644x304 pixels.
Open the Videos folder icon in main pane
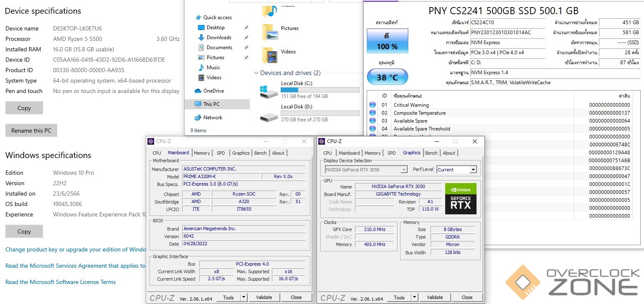click(270, 55)
